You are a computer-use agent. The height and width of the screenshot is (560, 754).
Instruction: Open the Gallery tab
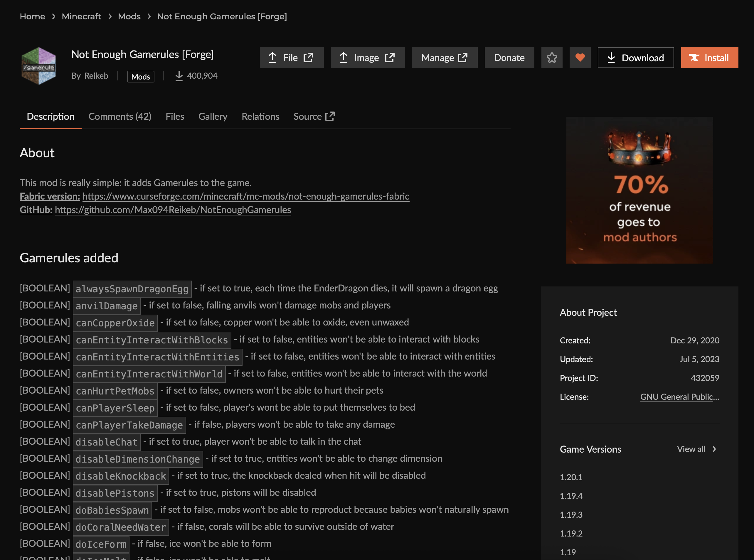point(213,116)
